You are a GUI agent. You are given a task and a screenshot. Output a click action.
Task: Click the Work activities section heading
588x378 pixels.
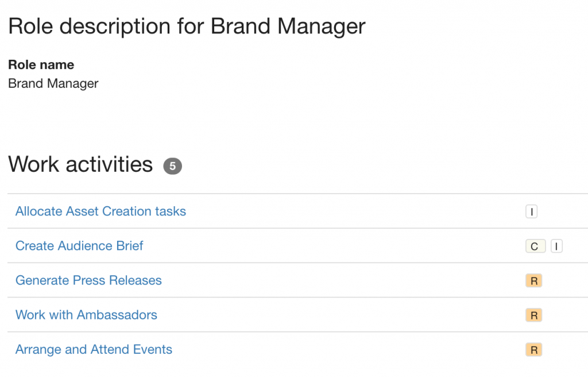[x=80, y=164]
